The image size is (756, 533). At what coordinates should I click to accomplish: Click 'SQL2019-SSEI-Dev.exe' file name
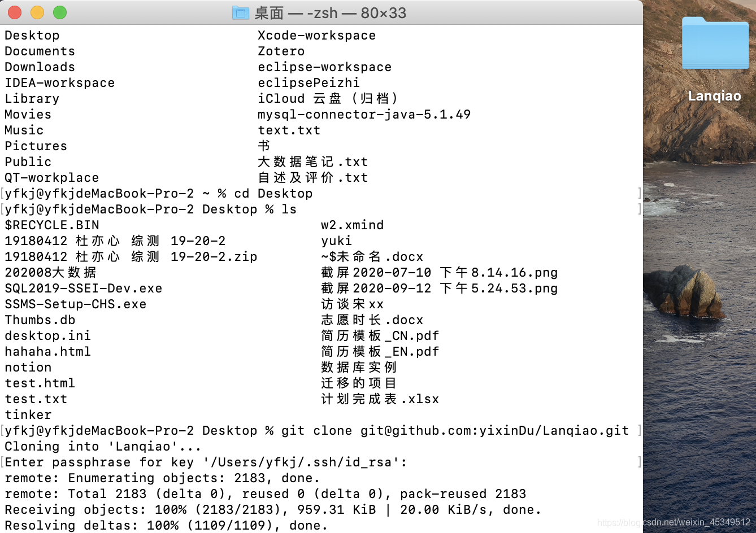83,288
